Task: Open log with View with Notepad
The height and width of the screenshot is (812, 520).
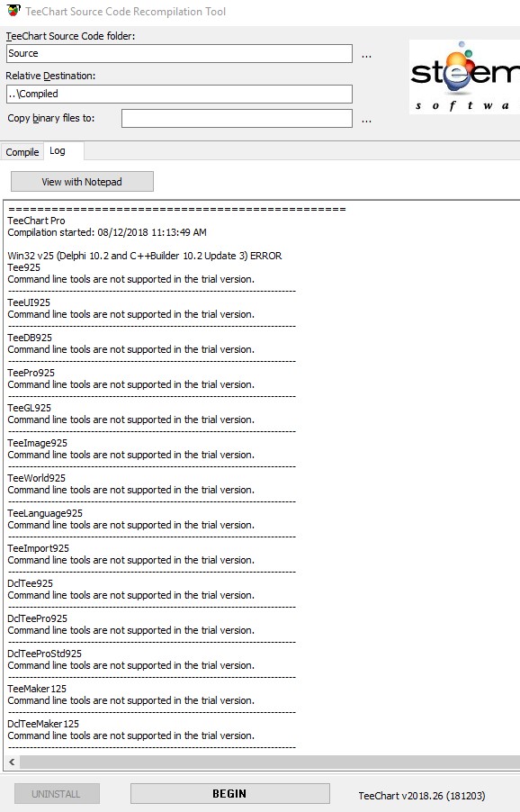Action: (82, 182)
